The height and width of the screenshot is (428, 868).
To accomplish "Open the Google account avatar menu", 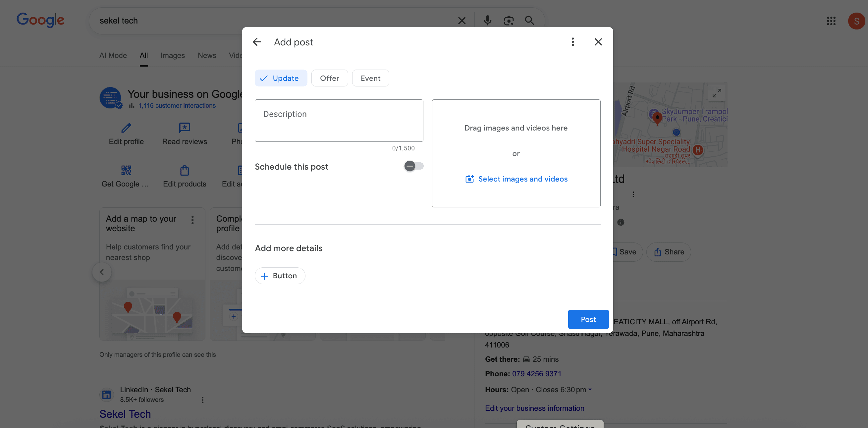I will click(x=856, y=21).
